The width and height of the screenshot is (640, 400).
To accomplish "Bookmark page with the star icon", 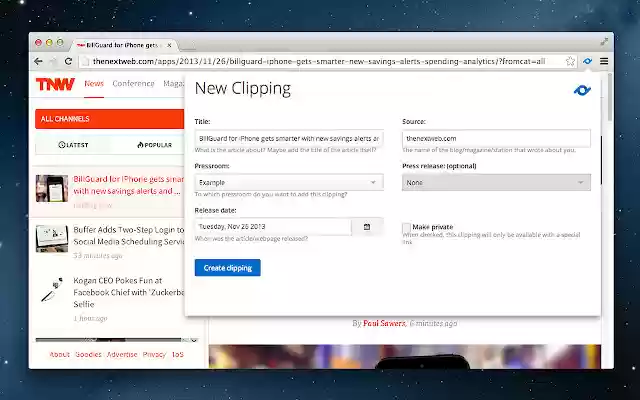I will [570, 61].
